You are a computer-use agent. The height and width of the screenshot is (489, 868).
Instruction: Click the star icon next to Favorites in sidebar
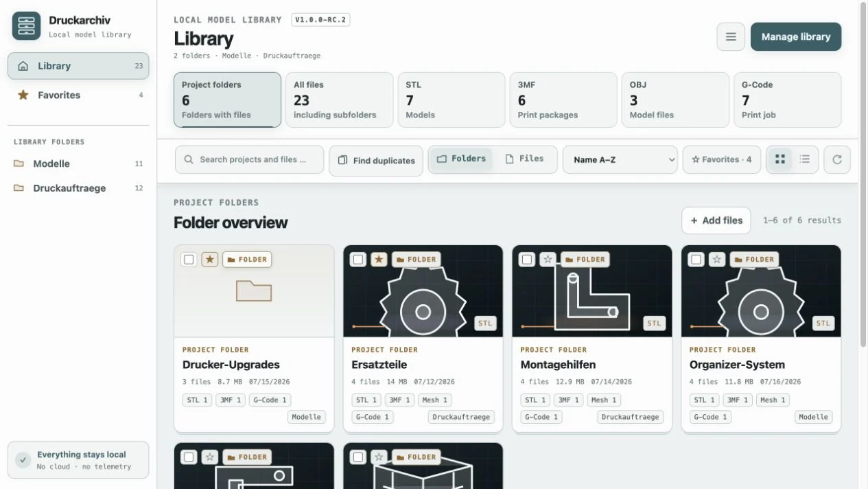pos(23,95)
